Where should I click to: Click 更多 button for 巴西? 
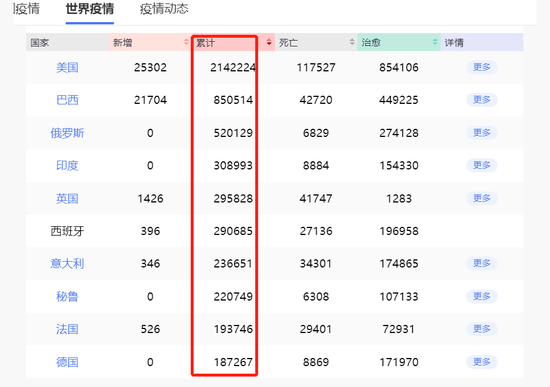[482, 100]
